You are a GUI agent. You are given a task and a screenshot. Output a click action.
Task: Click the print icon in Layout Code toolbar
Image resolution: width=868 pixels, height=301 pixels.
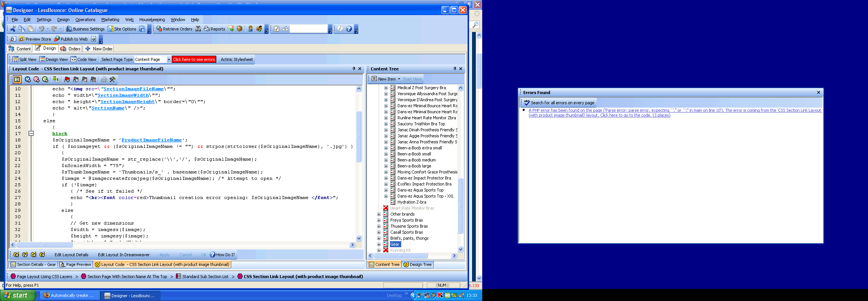pos(104,79)
